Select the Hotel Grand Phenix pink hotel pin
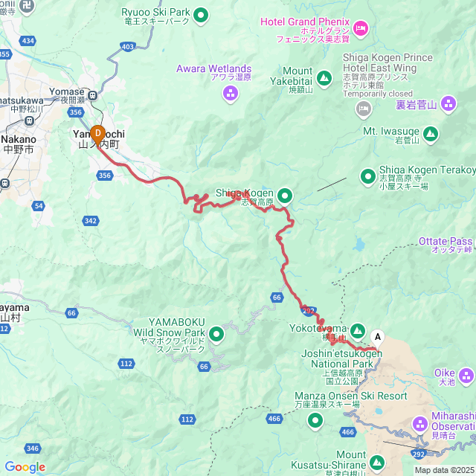The image size is (476, 476). pos(361,29)
